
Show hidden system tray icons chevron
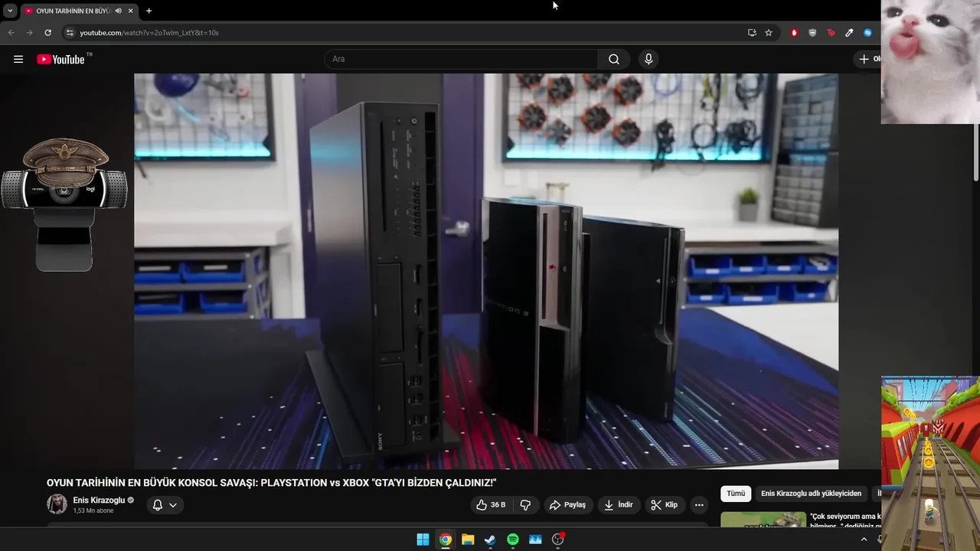coord(864,540)
